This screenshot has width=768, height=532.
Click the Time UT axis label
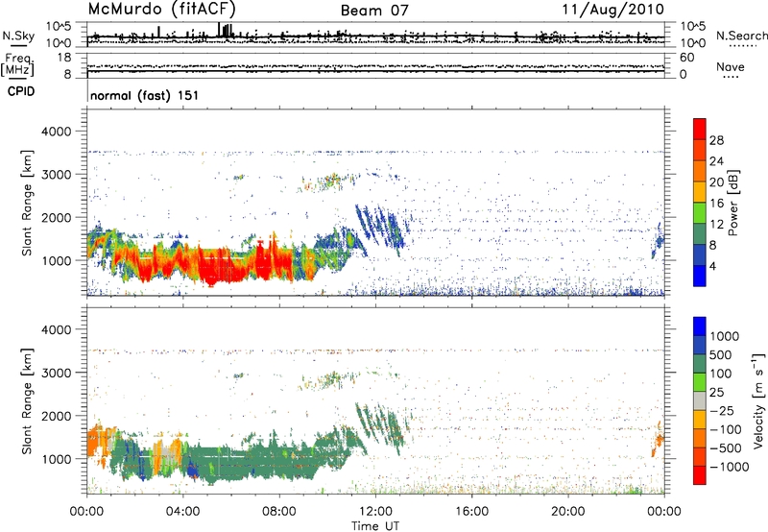(x=375, y=525)
